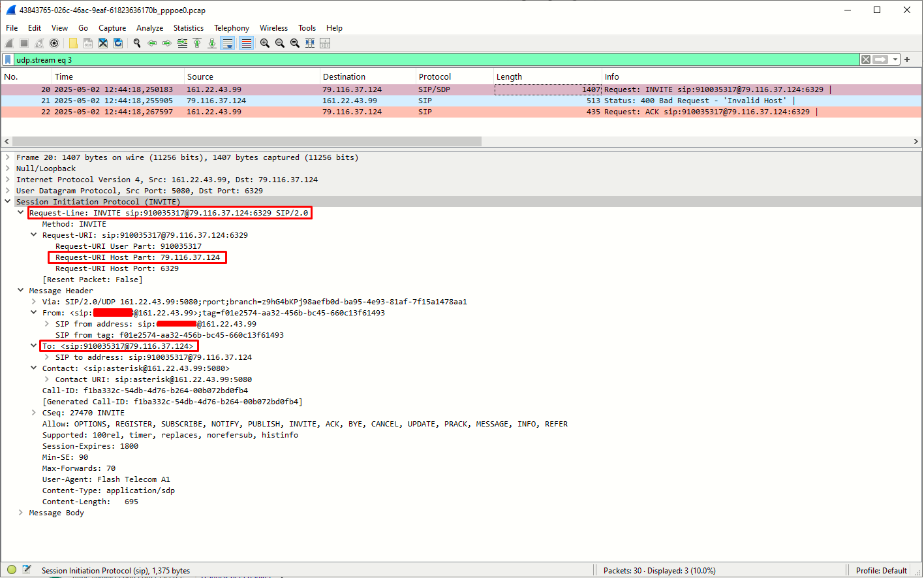Expand the Contact URI node
This screenshot has height=578, width=924.
click(47, 379)
